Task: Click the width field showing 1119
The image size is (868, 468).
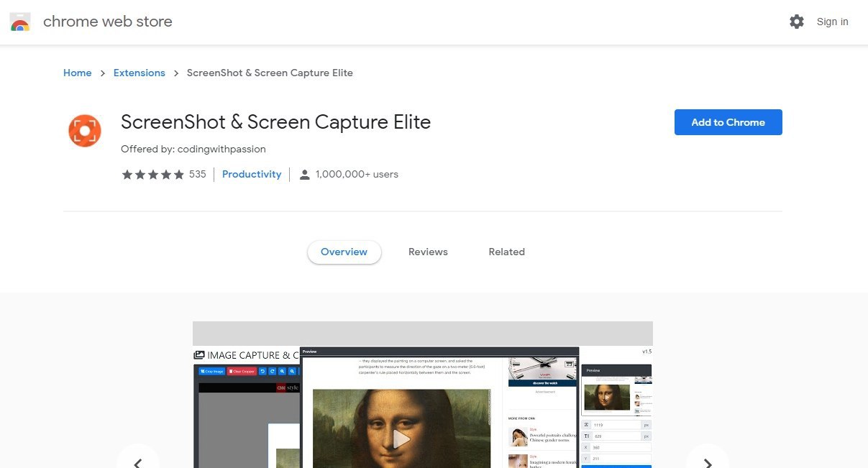Action: tap(616, 425)
